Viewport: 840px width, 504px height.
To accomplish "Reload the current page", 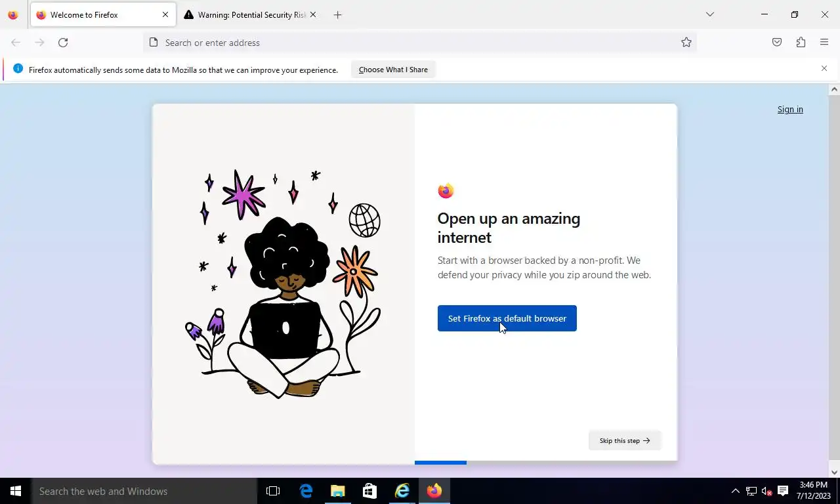I will click(63, 43).
